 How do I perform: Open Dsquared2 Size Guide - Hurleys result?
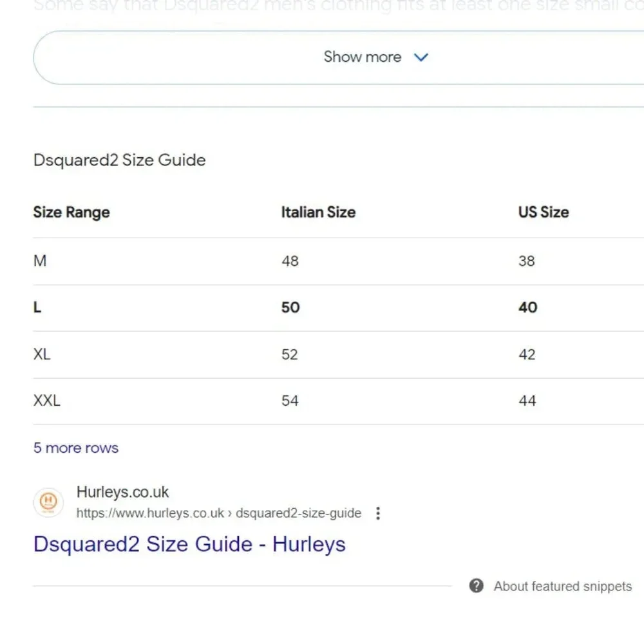(189, 544)
